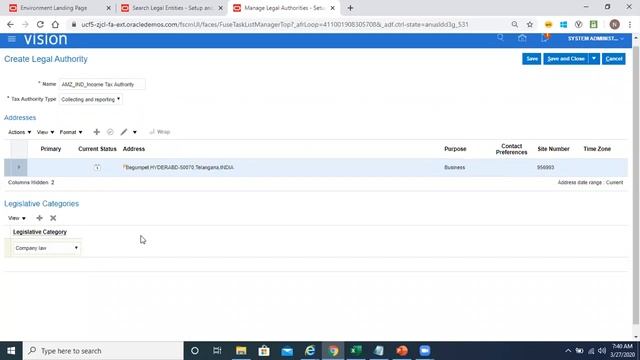This screenshot has width=640, height=360.
Task: Click the page vertical scrollbar
Action: coord(636,186)
